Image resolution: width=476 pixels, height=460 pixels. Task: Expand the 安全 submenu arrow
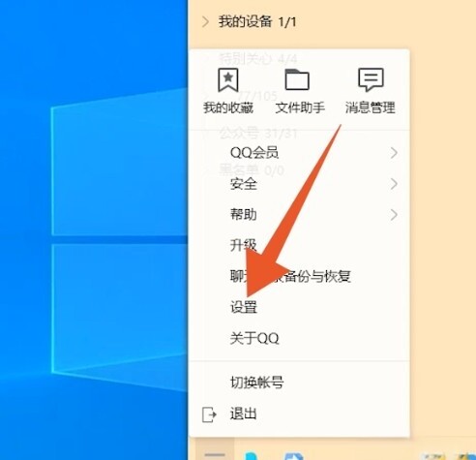pyautogui.click(x=394, y=184)
